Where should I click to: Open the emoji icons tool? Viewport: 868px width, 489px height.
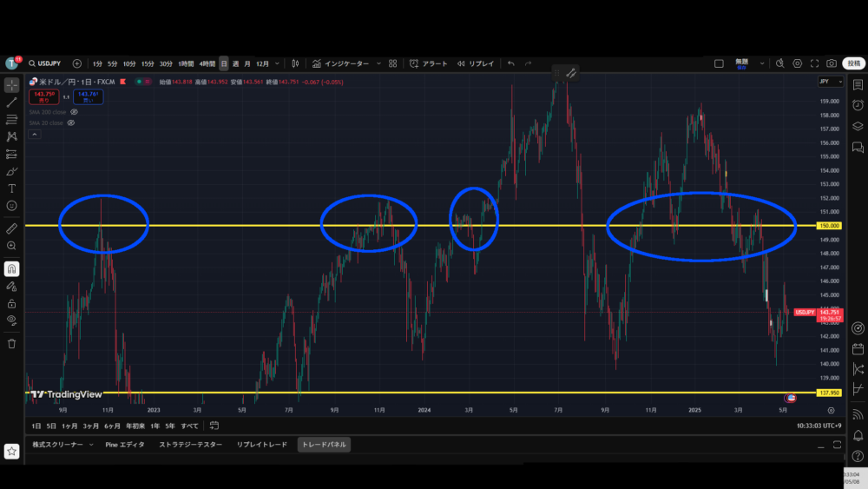[x=11, y=206]
